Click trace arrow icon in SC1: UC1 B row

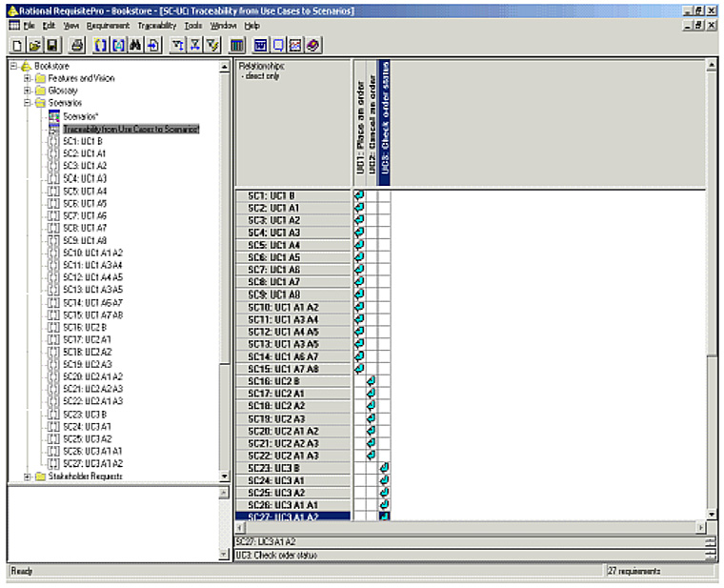pos(359,195)
